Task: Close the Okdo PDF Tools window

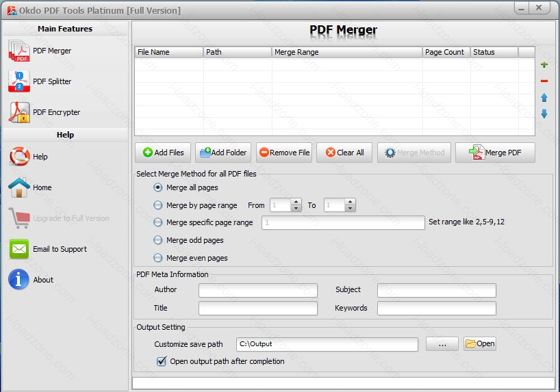Action: 539,8
